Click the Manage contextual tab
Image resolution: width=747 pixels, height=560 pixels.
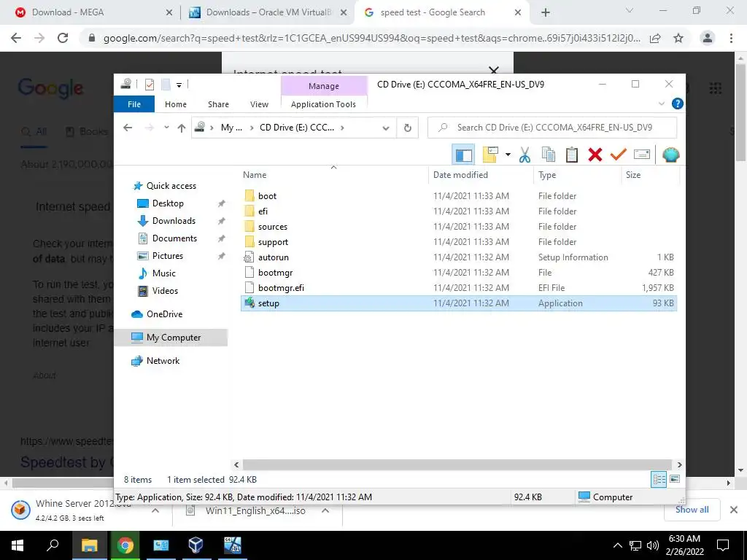point(324,86)
